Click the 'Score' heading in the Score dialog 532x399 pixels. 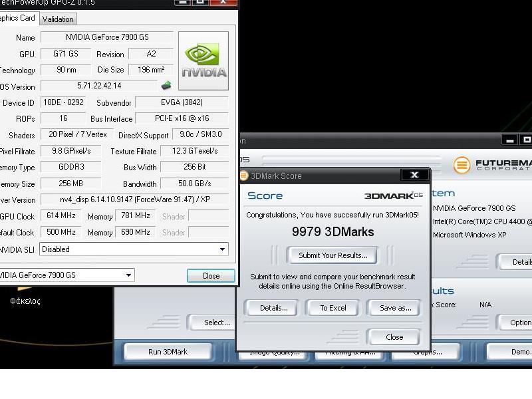265,196
